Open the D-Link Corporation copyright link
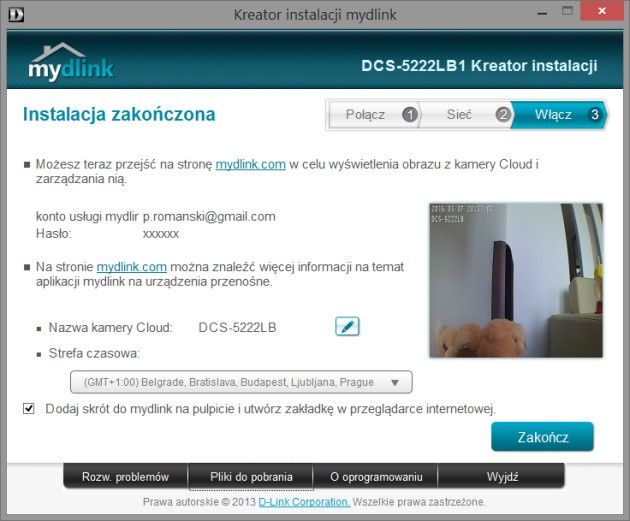Viewport: 630px width, 521px height. (304, 502)
